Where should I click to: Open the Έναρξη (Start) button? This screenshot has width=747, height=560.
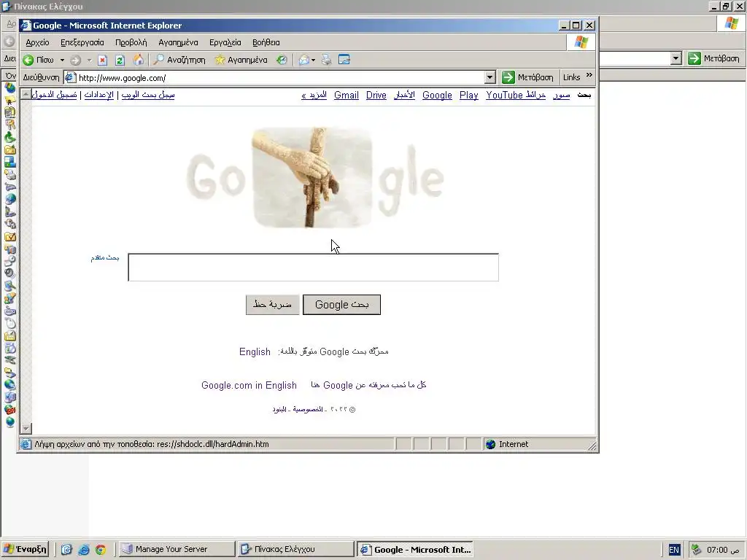click(25, 549)
